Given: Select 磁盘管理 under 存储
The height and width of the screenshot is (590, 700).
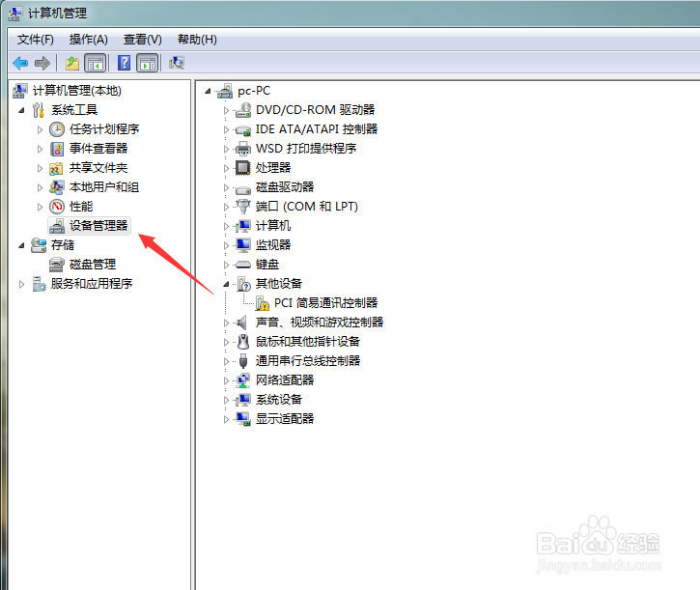Looking at the screenshot, I should tap(93, 265).
